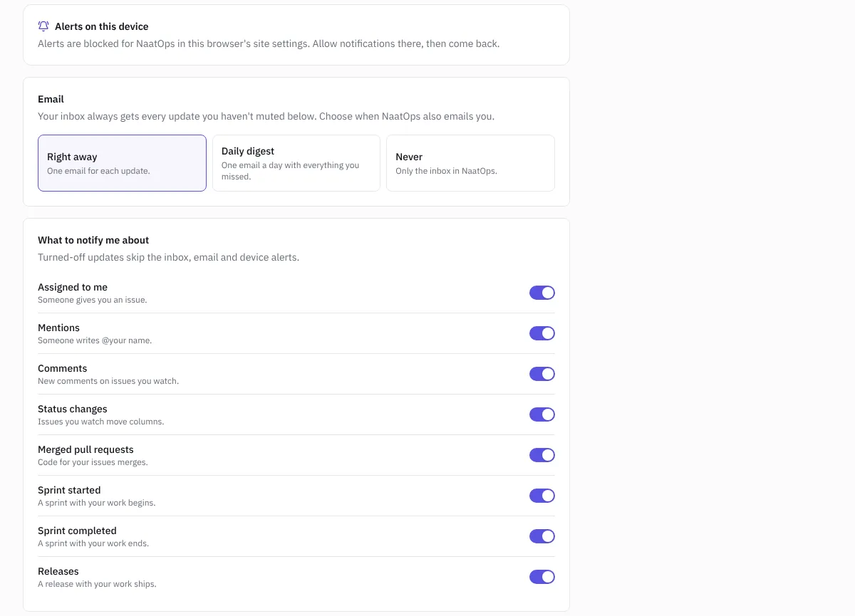Turn off Assigned to me notifications

tap(542, 293)
